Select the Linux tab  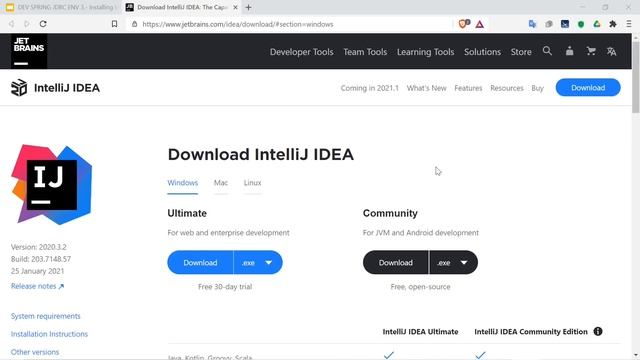[x=252, y=183]
